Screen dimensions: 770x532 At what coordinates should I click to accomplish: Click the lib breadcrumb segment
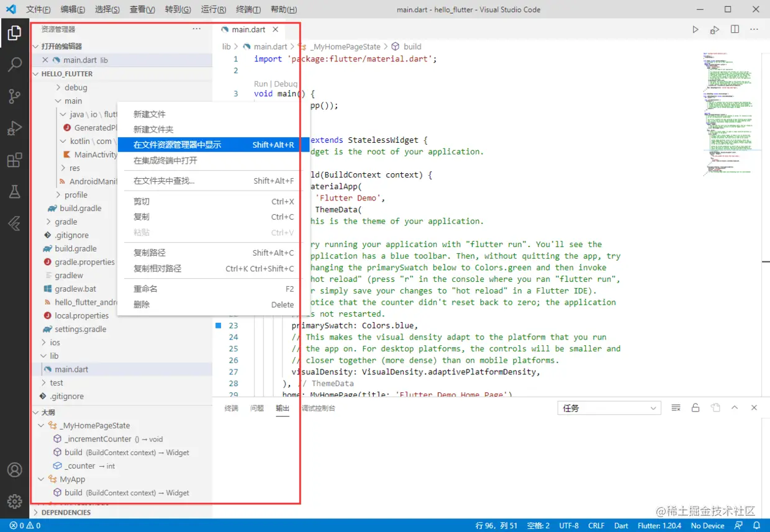pyautogui.click(x=226, y=47)
